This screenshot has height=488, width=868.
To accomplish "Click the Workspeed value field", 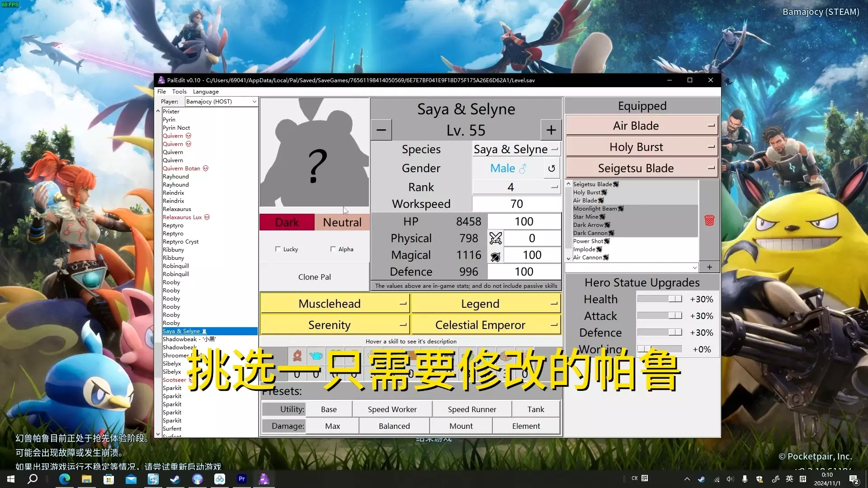I will (x=517, y=204).
